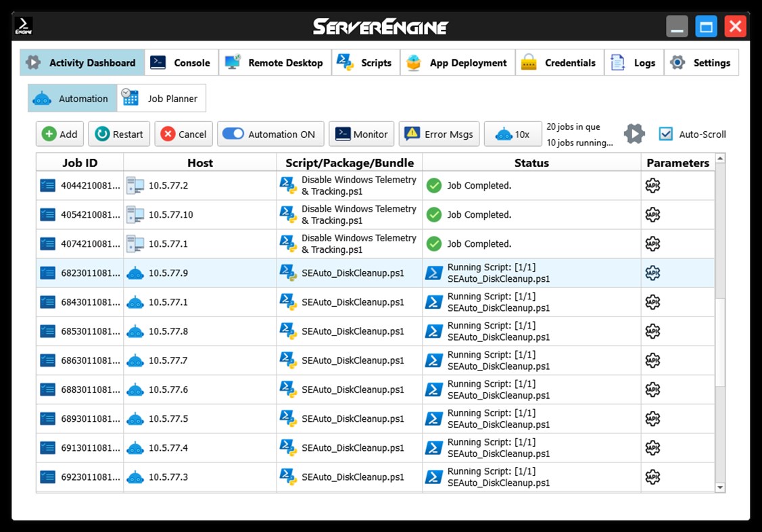Viewport: 762px width, 532px height.
Task: Click the green checkmark on the first completed job
Action: click(433, 185)
